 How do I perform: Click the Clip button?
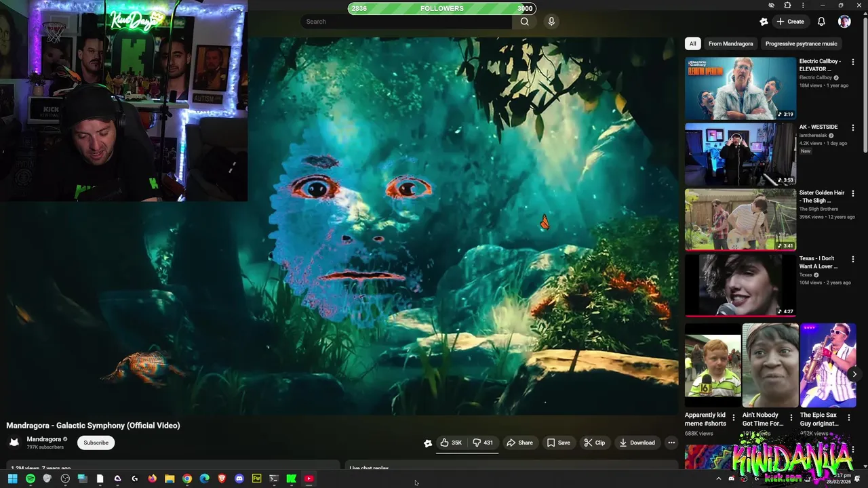point(594,443)
